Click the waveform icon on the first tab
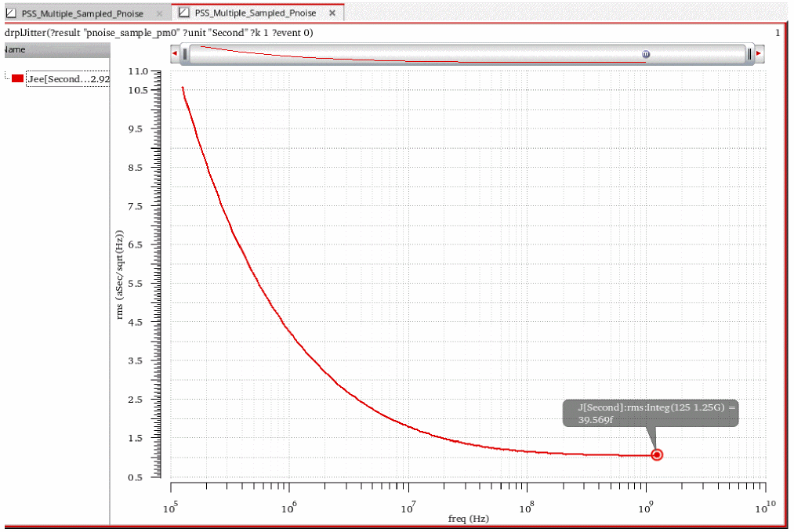The height and width of the screenshot is (532, 794). coord(11,13)
